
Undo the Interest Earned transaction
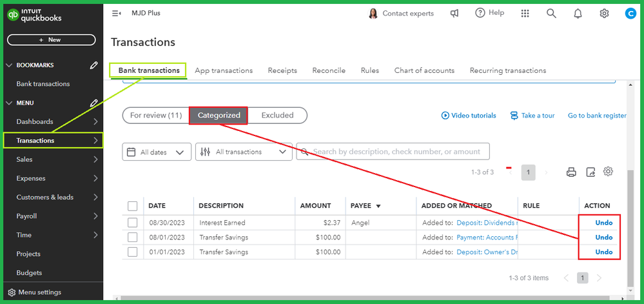pyautogui.click(x=604, y=223)
